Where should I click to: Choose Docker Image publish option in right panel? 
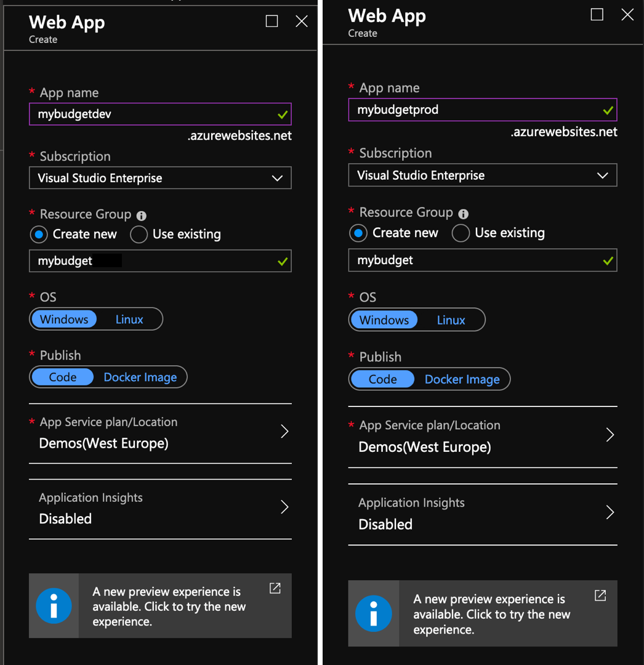coord(462,379)
